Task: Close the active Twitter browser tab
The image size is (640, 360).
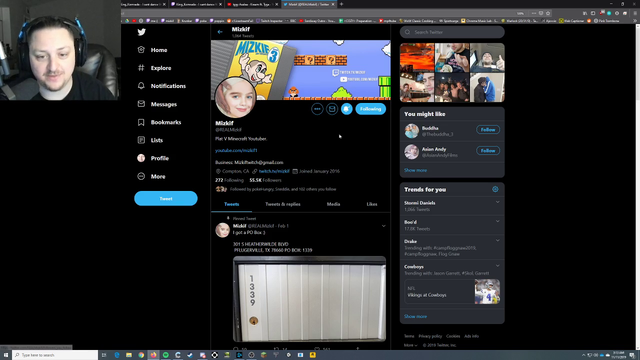Action: [x=333, y=4]
